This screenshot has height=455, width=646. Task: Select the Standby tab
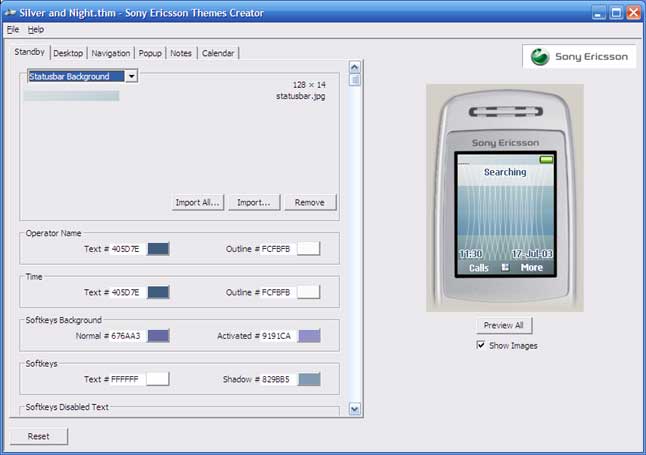pos(29,52)
